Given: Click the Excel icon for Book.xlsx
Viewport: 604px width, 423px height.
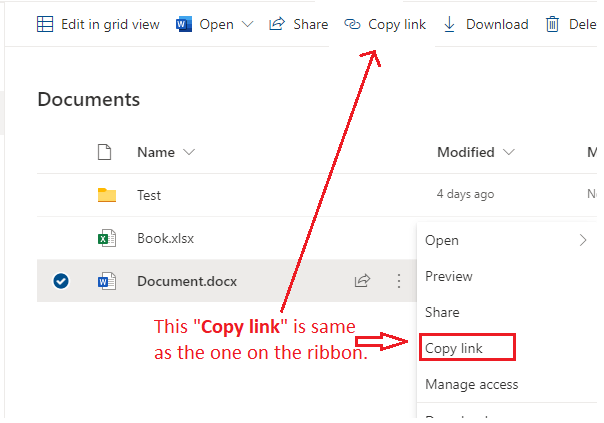Looking at the screenshot, I should coord(107,238).
